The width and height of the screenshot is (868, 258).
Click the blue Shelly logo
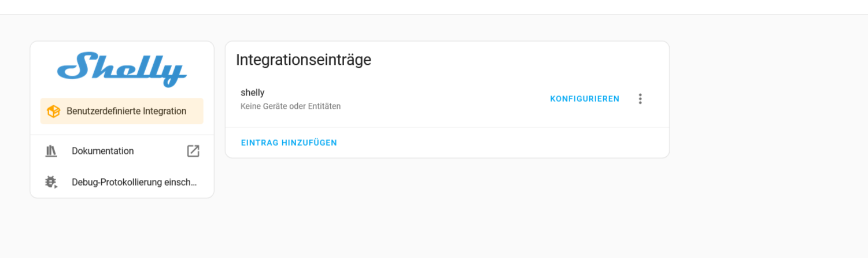(x=121, y=69)
